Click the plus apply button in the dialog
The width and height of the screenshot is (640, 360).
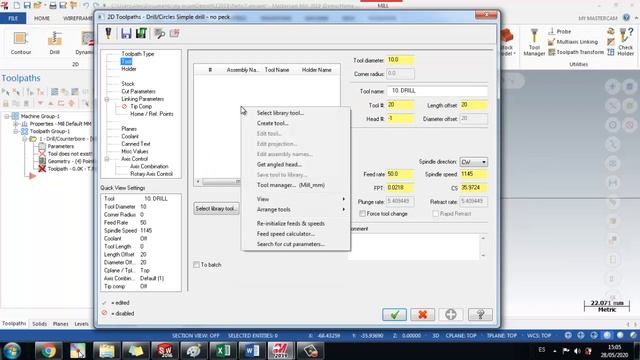tap(451, 314)
